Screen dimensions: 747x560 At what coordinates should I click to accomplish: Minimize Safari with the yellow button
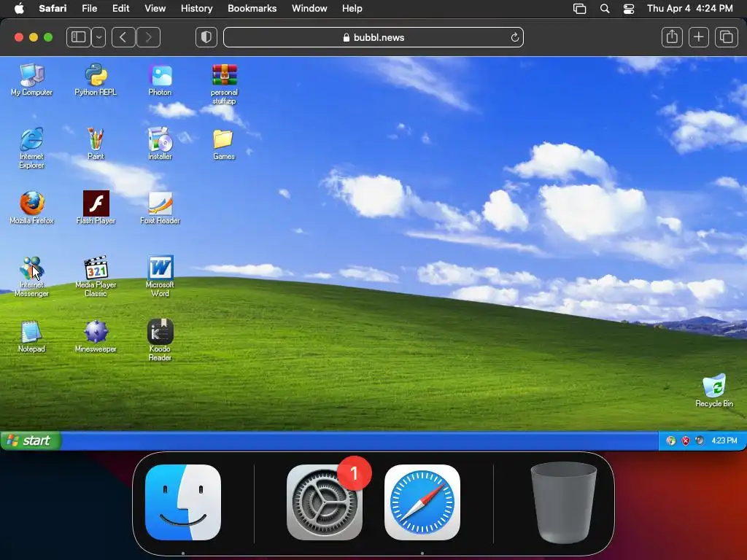pos(34,37)
